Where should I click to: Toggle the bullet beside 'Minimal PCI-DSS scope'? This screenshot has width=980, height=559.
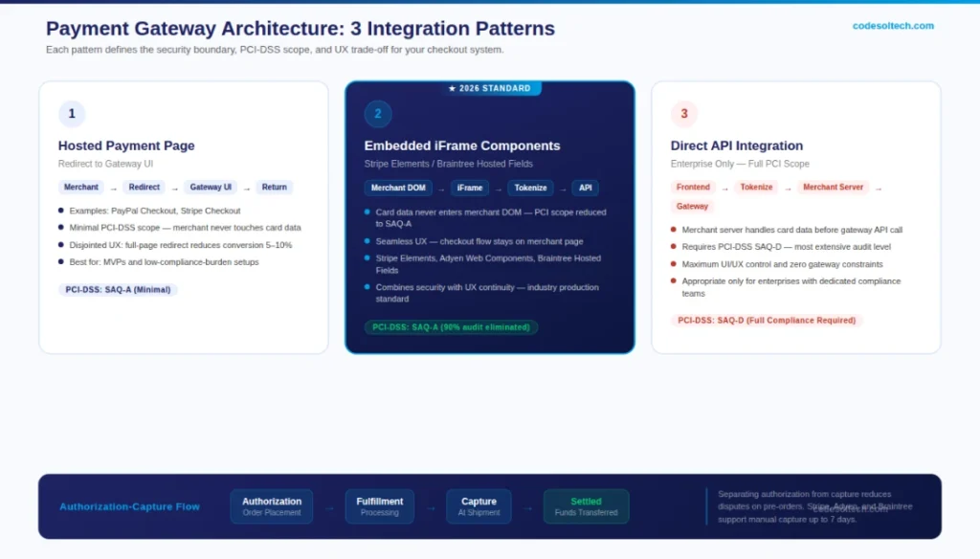[59, 229]
